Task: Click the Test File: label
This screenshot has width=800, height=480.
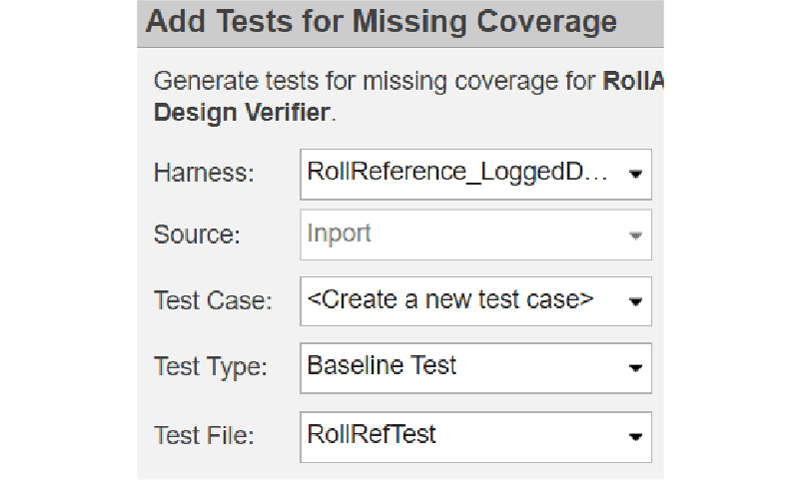Action: [x=206, y=435]
